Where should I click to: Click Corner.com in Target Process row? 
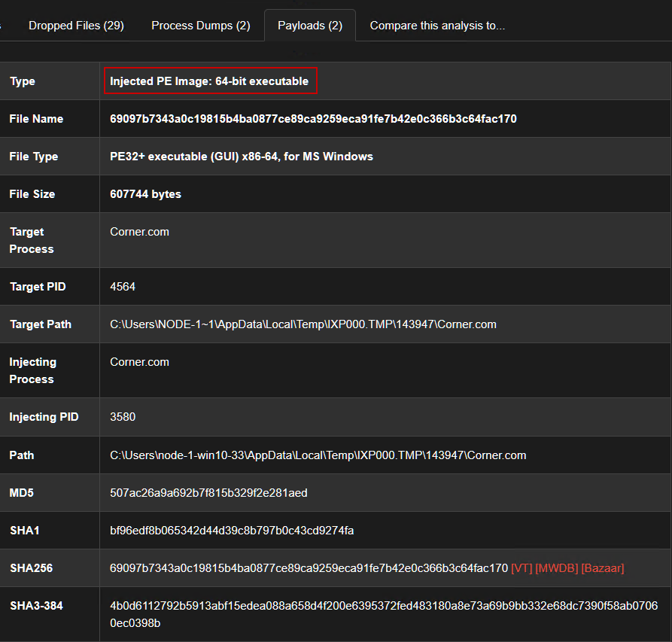(x=141, y=232)
